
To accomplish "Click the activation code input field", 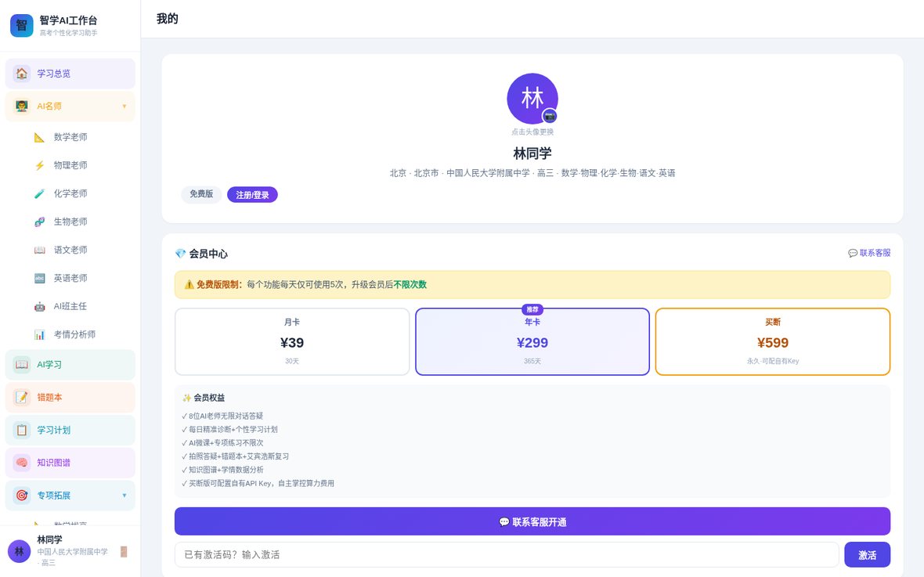I will coord(507,554).
